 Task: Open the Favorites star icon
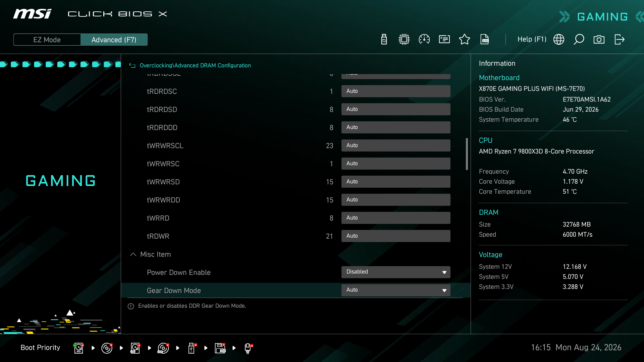465,40
